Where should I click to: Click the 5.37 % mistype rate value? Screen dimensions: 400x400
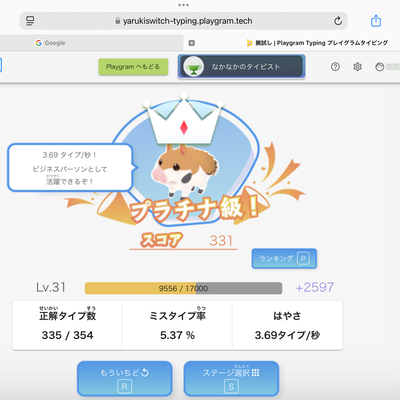click(177, 335)
